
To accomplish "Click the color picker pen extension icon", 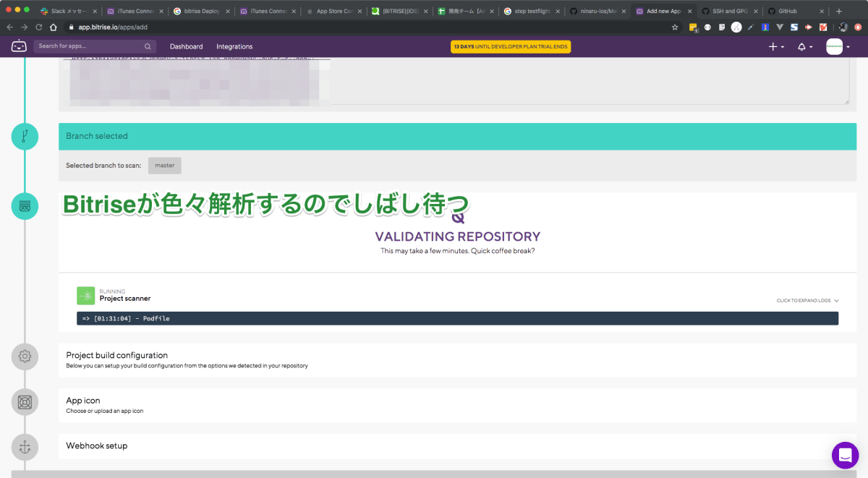I will point(752,27).
